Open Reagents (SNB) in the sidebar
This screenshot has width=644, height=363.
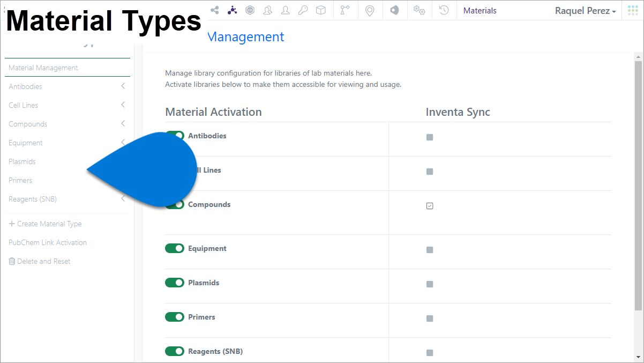click(x=32, y=199)
